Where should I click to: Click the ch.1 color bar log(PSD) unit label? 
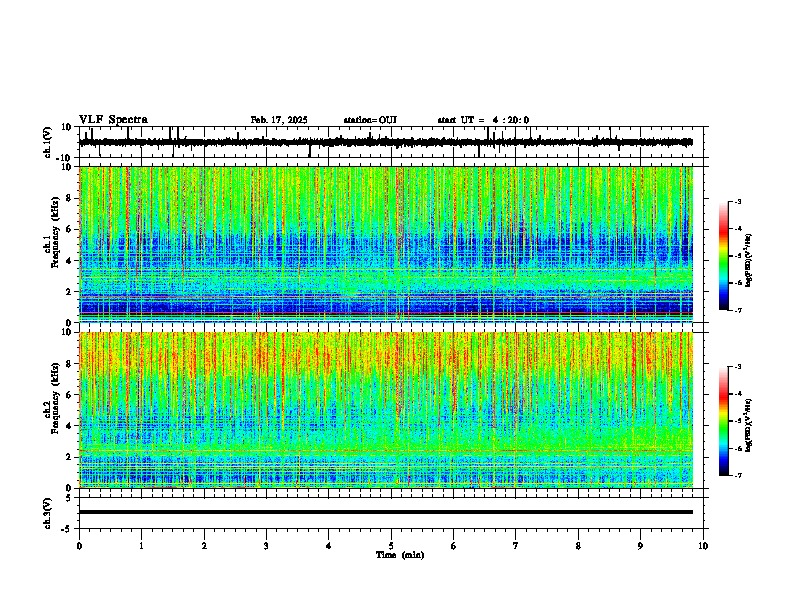(748, 261)
